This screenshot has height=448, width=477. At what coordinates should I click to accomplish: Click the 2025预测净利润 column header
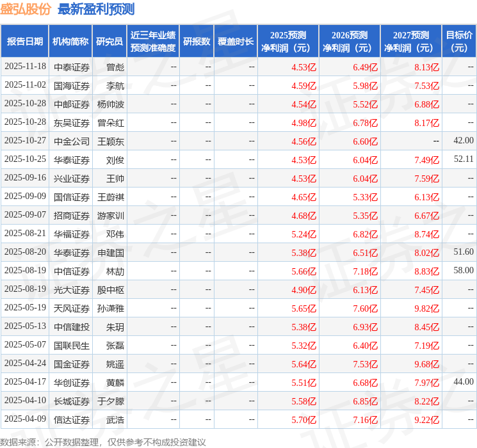point(288,42)
